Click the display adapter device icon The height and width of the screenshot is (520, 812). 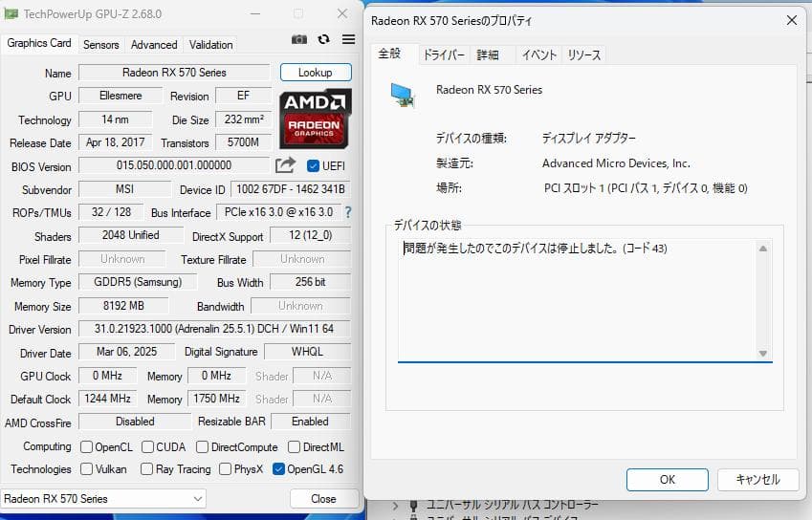(403, 96)
